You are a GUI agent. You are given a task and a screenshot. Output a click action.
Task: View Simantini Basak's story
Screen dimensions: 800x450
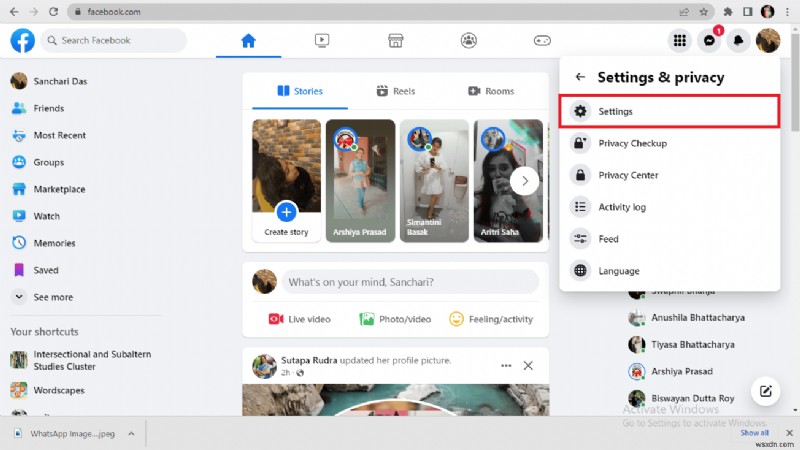(x=434, y=181)
